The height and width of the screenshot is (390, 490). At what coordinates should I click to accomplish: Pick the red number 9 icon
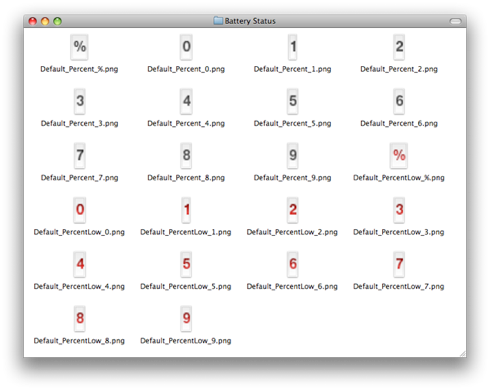[186, 319]
